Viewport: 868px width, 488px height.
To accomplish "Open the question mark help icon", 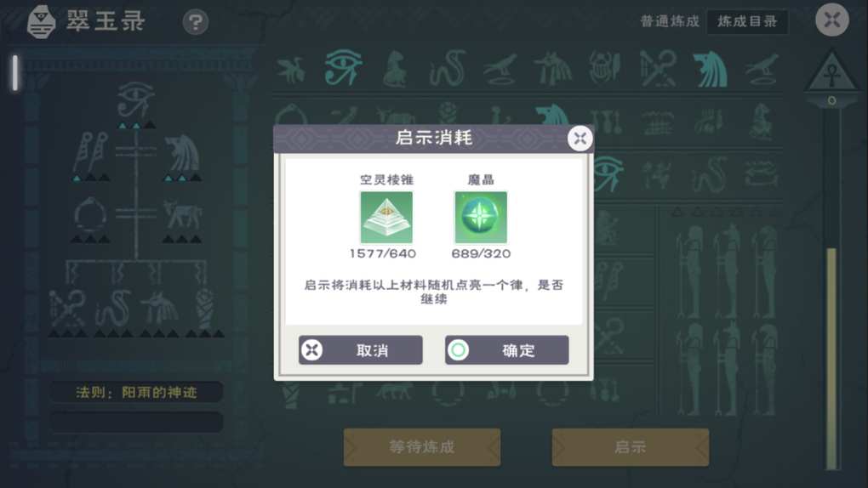I will coord(196,22).
